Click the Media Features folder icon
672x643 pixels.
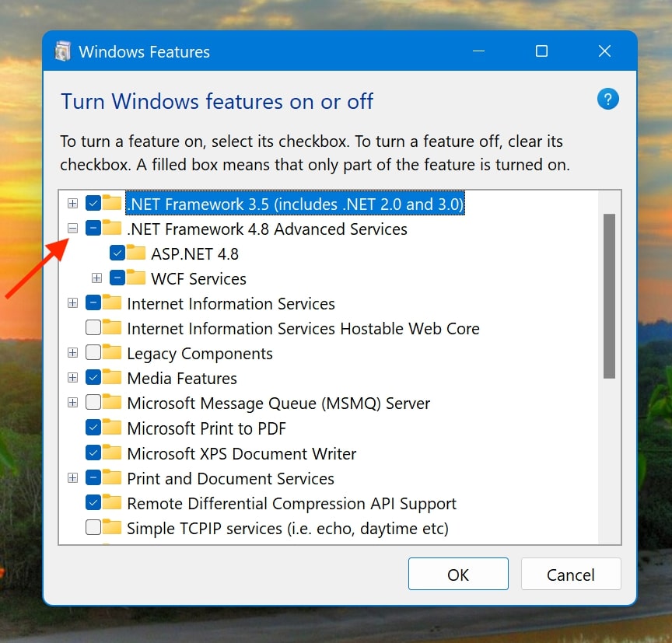(x=111, y=378)
